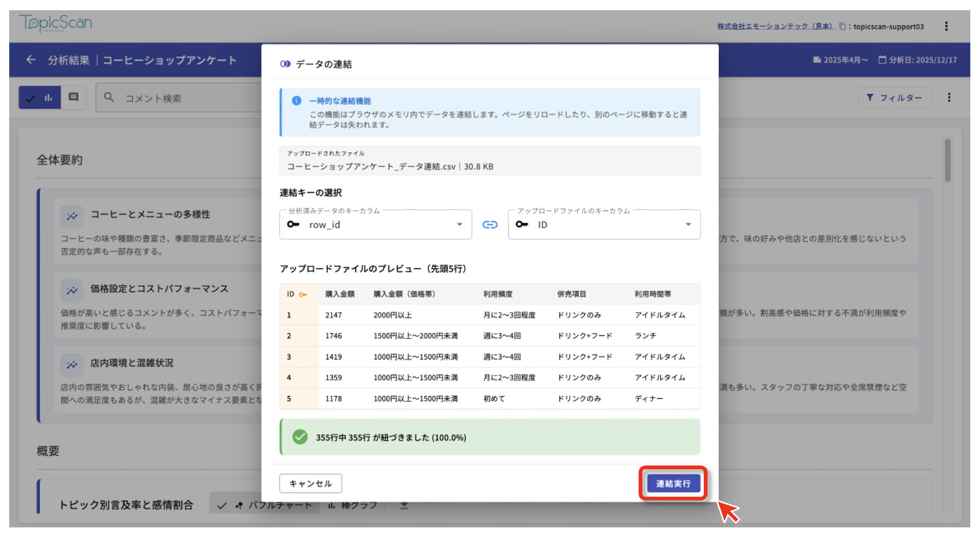The width and height of the screenshot is (980, 536).
Task: Click the trend icon for 店内環境と混雑状況
Action: 72,364
